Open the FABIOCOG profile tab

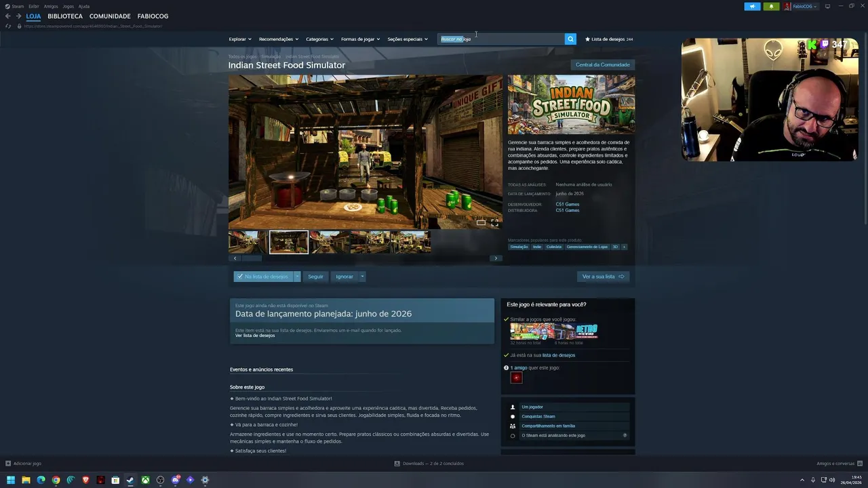(153, 16)
